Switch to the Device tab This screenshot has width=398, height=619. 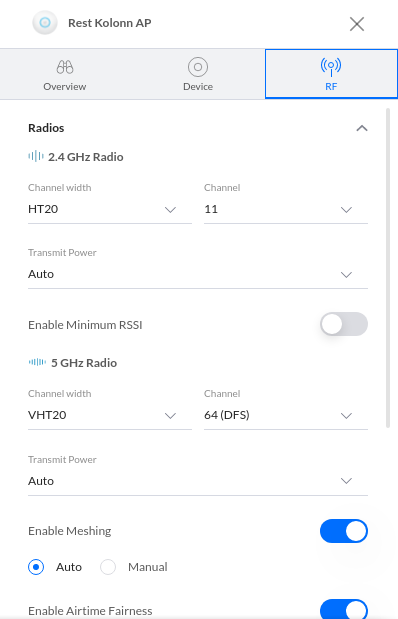coord(198,74)
